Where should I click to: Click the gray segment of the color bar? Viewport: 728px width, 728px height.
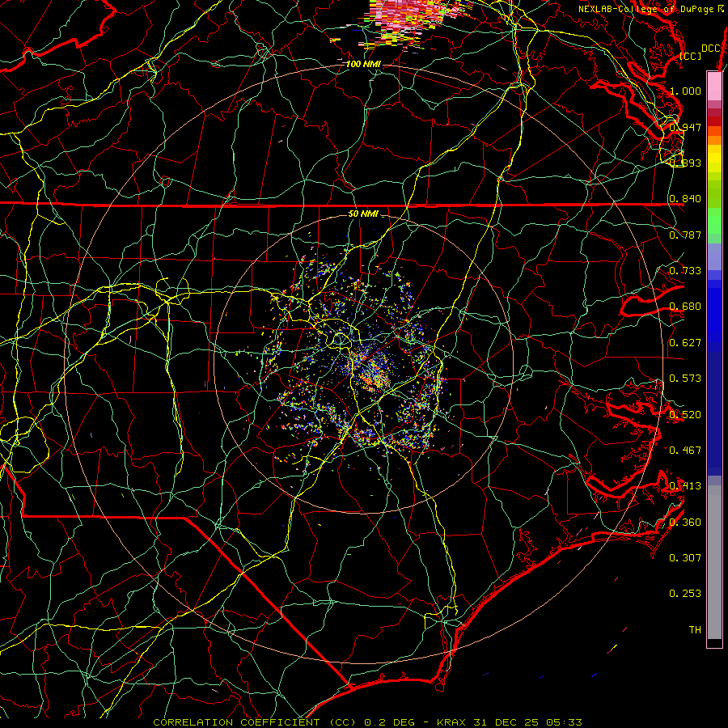pyautogui.click(x=714, y=562)
